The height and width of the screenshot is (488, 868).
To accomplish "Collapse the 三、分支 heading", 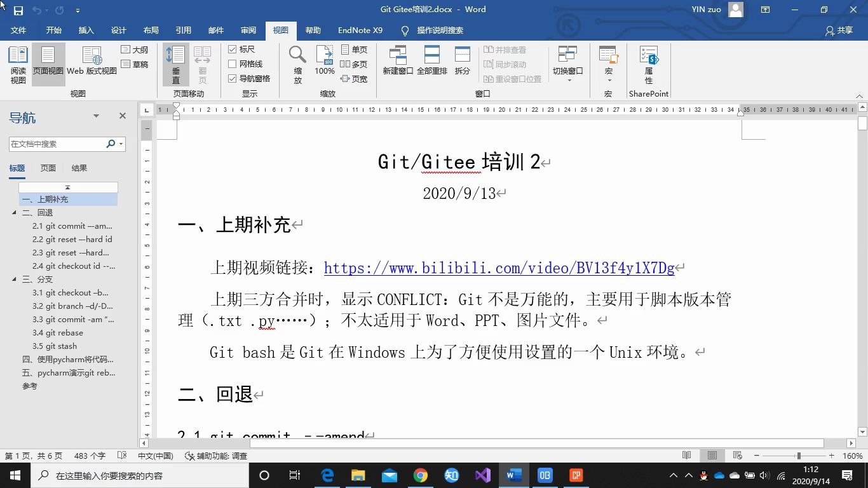I will click(15, 280).
